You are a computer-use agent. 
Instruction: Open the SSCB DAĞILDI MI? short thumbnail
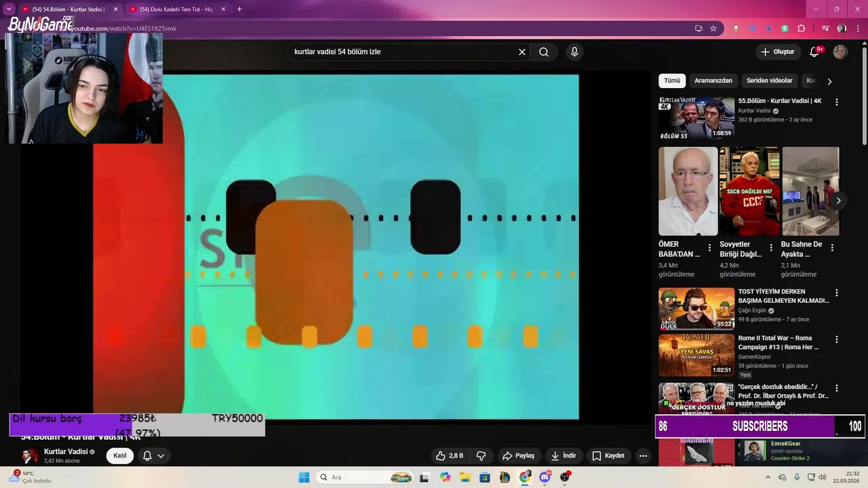tap(749, 191)
